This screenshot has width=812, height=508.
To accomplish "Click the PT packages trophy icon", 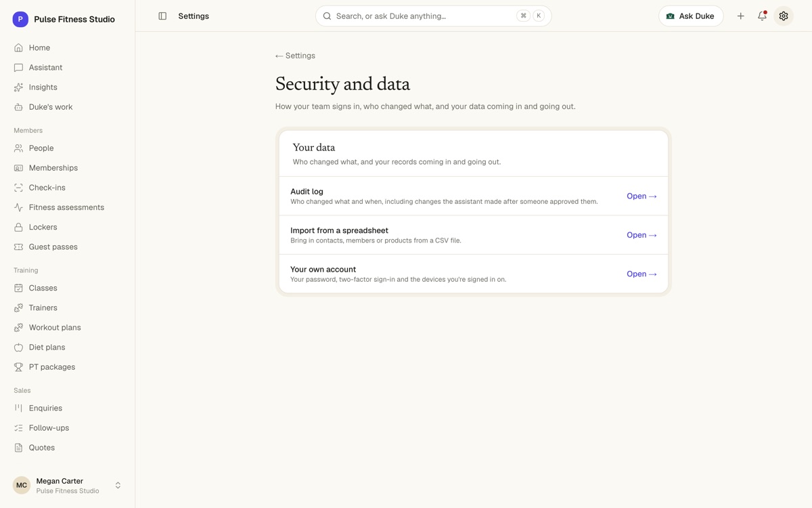I will coord(18,366).
